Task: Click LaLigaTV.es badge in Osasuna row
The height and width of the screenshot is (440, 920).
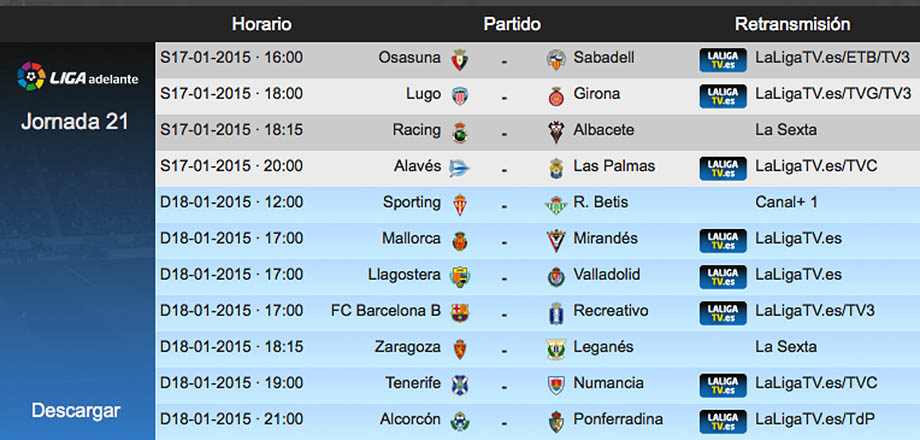Action: [722, 59]
